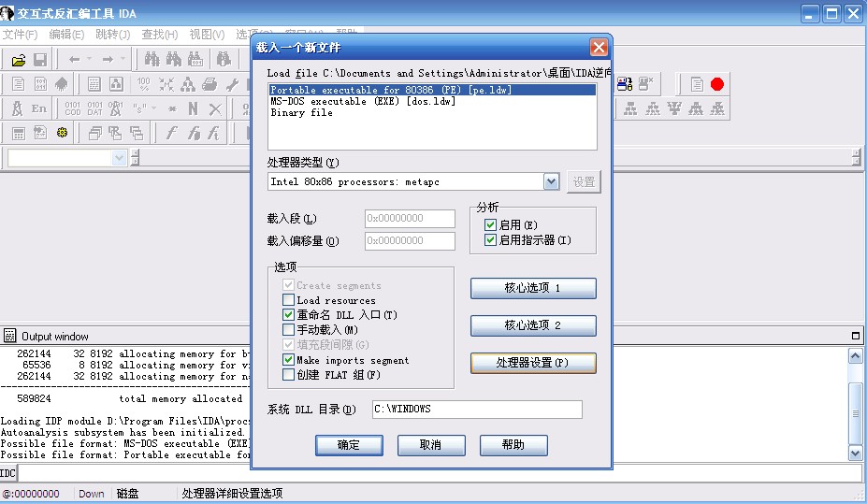This screenshot has height=504, width=867.
Task: Enable the Load resources checkbox
Action: pyautogui.click(x=288, y=300)
